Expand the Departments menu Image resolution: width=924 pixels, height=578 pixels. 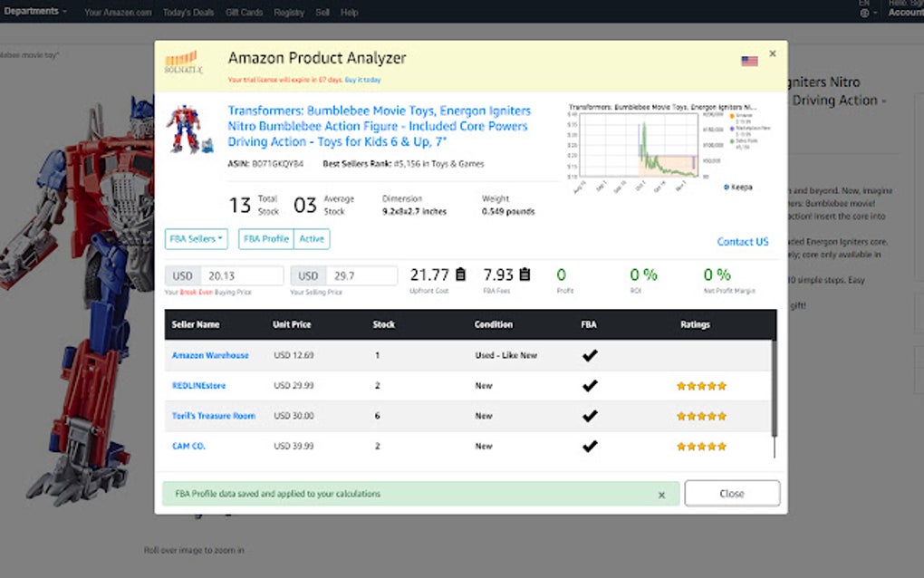tap(34, 11)
